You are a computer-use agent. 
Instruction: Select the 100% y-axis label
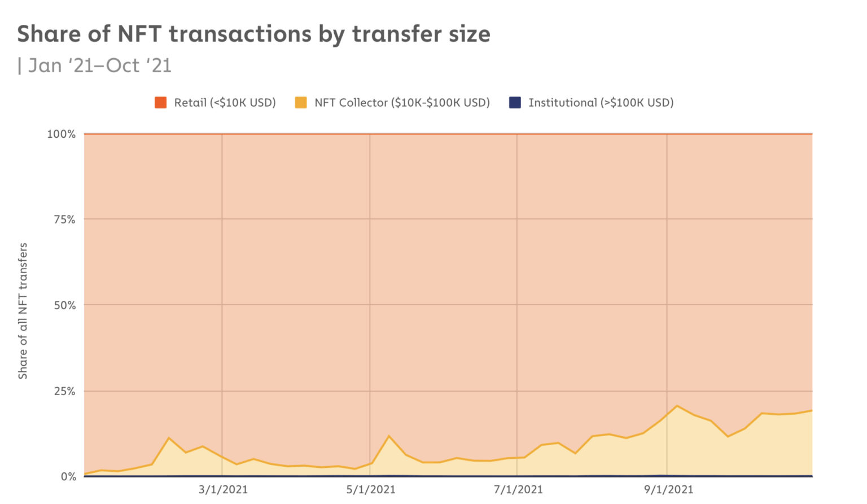click(61, 134)
